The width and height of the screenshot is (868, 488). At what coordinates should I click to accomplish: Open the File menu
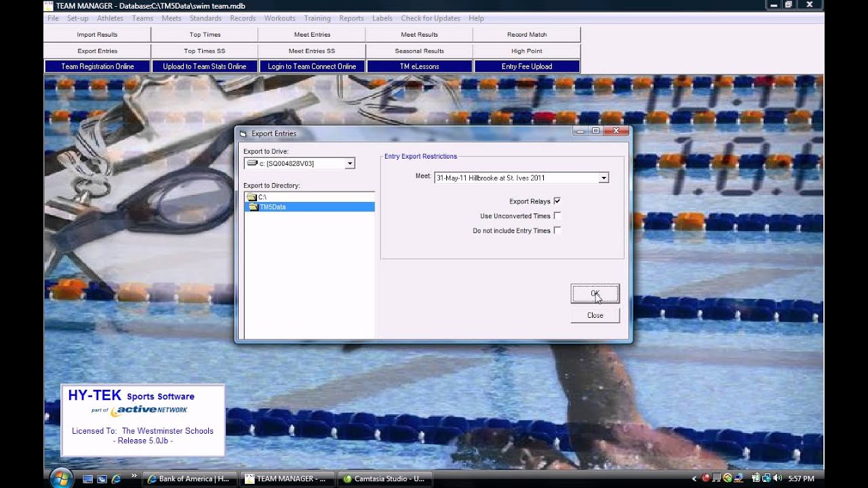point(53,18)
